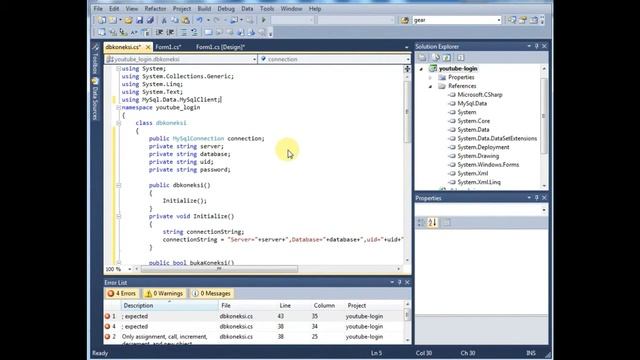This screenshot has width=640, height=360.
Task: Collapse the namespace youtube_login outline
Action: [118, 108]
